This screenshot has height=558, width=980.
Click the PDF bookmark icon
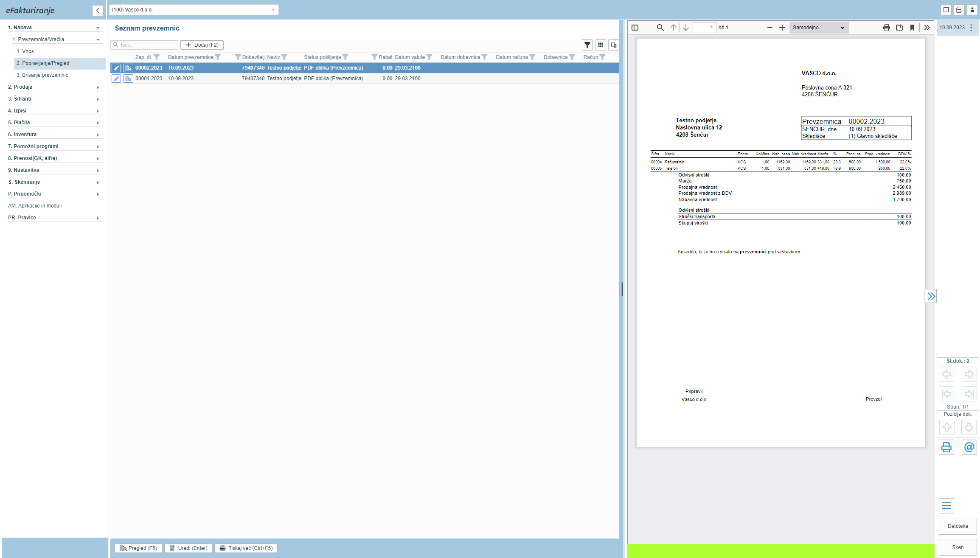tap(912, 28)
